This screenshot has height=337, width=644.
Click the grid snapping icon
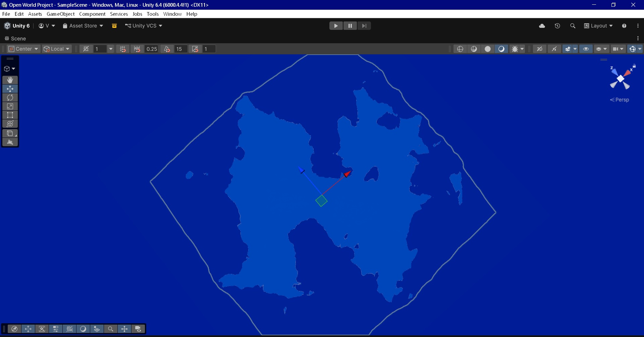86,49
